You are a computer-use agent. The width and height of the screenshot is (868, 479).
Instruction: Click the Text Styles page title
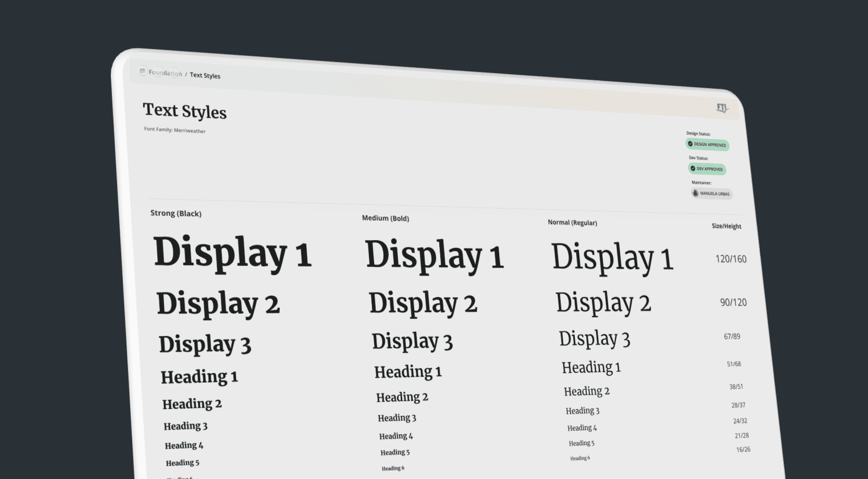185,111
